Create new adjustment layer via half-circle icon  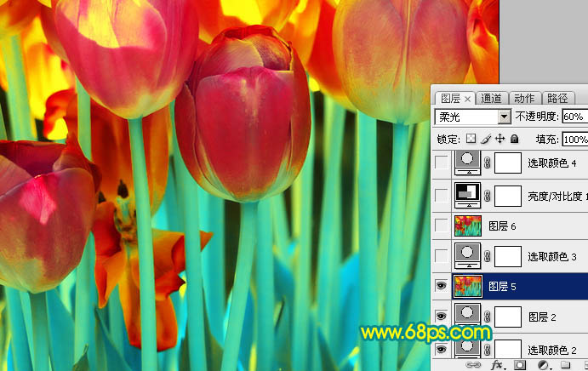[x=543, y=366]
